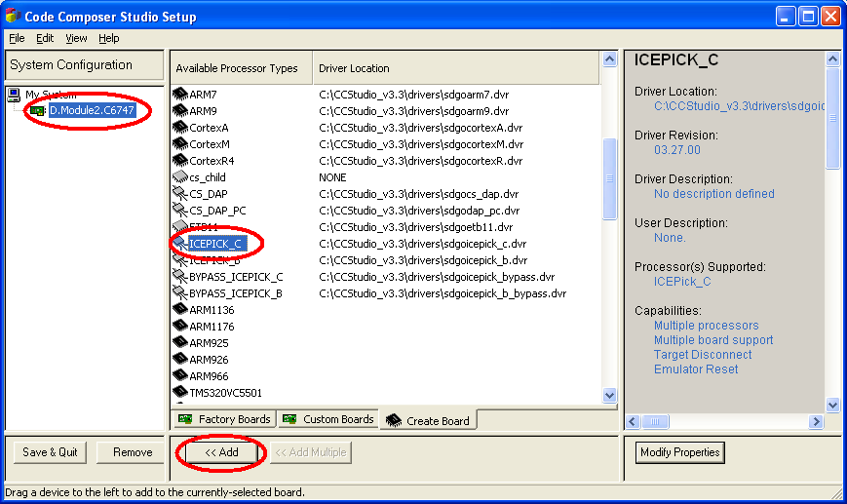The width and height of the screenshot is (847, 504).
Task: Click the properties panel horizontal scroll left arrow
Action: coord(634,421)
